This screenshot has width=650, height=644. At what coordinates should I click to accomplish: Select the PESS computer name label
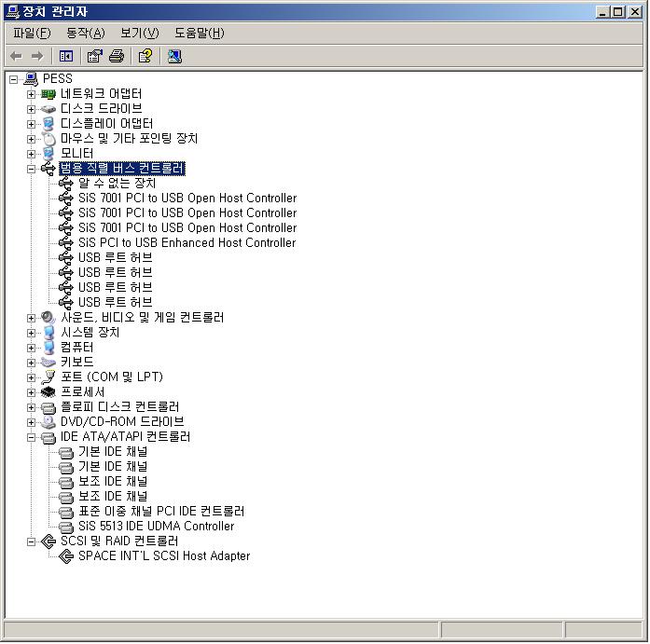[x=58, y=78]
